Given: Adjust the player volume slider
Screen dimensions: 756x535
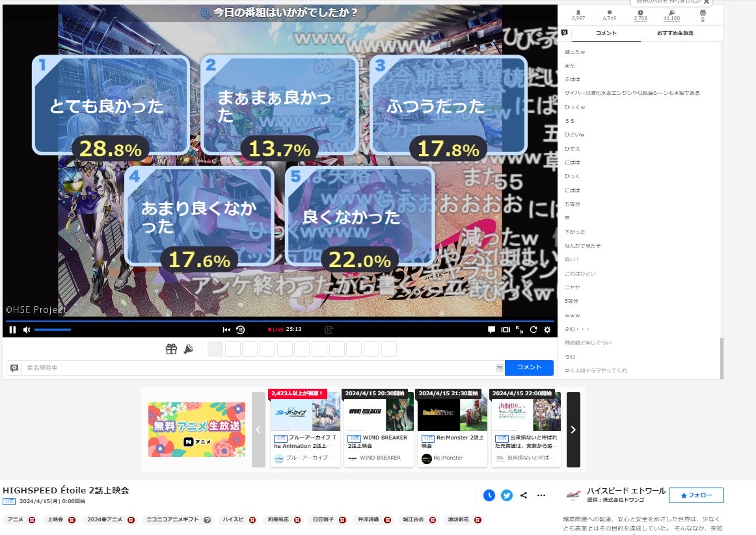Looking at the screenshot, I should pos(52,330).
